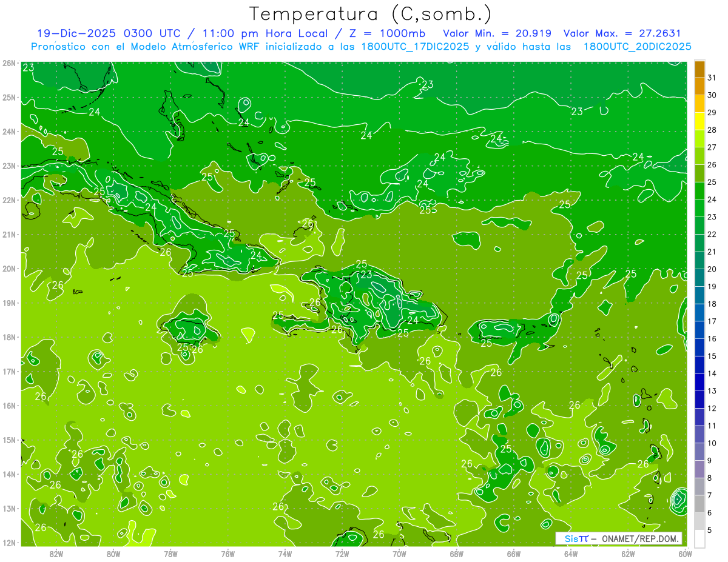This screenshot has height=562, width=728.
Task: Click the valid-until time '1800UTC_20DIC2025'
Action: point(637,47)
